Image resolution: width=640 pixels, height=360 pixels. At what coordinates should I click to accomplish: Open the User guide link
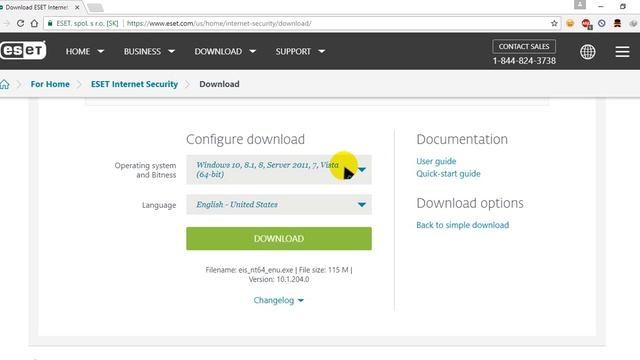[436, 161]
